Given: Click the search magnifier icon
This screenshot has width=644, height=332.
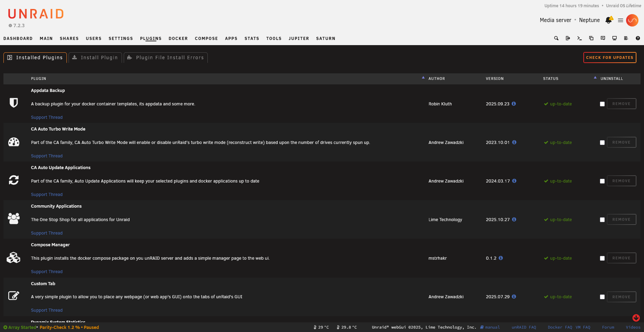Looking at the screenshot, I should point(556,38).
